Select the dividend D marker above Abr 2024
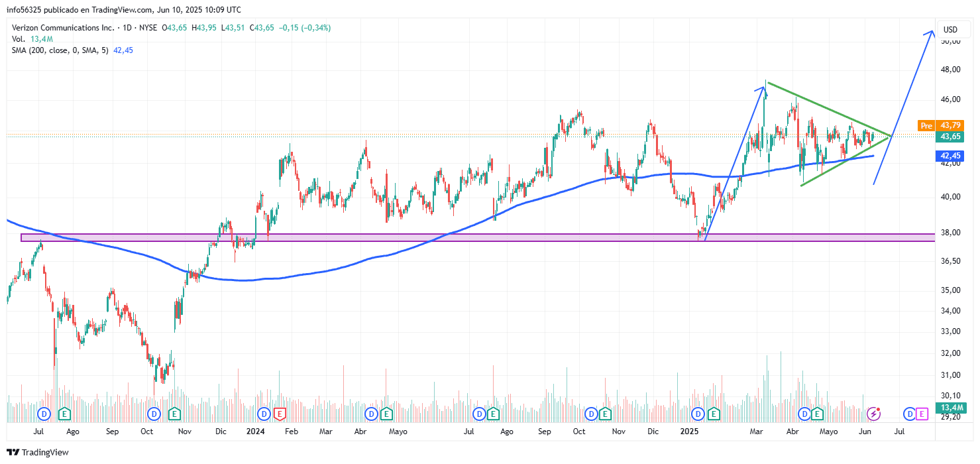 click(x=370, y=414)
